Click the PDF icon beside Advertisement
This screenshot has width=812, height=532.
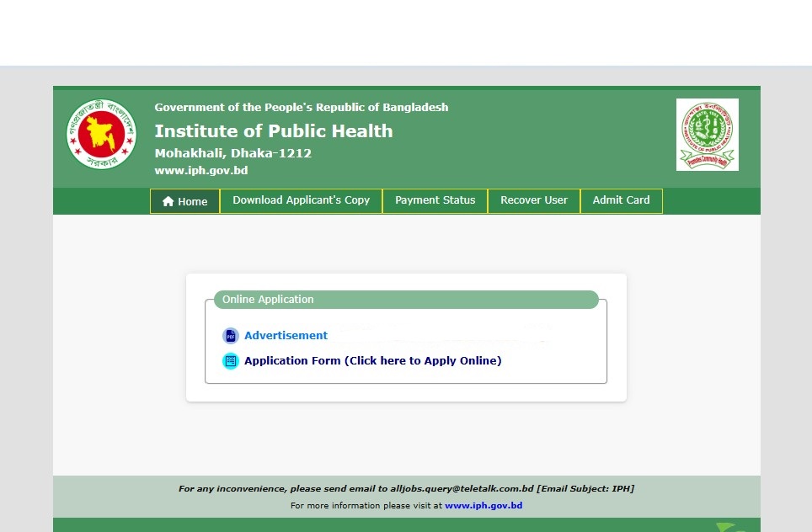pyautogui.click(x=231, y=336)
